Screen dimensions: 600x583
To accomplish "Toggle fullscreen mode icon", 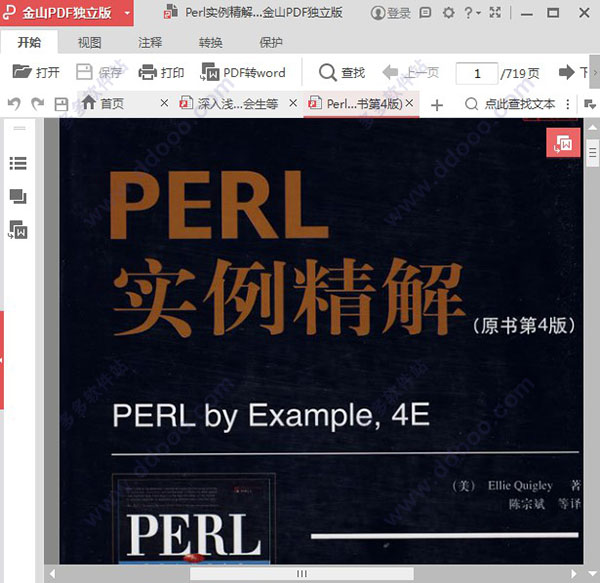I will pos(495,13).
